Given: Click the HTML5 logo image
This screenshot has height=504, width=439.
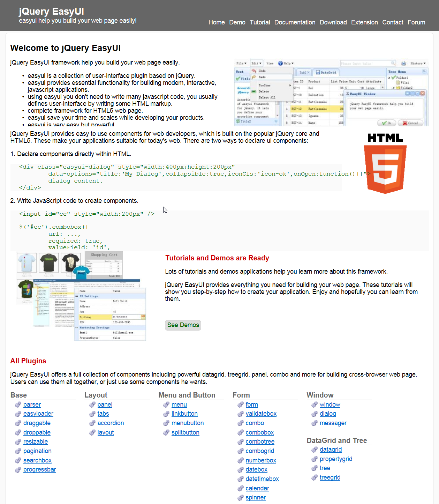Looking at the screenshot, I should 385,163.
